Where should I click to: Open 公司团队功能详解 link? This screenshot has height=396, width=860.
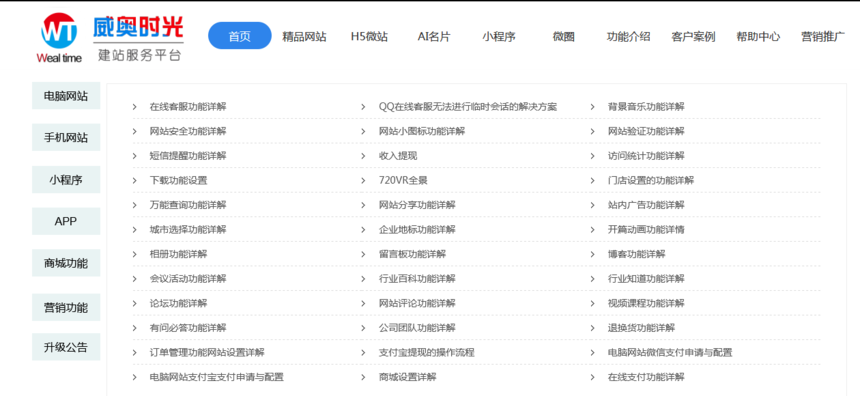[x=417, y=328]
